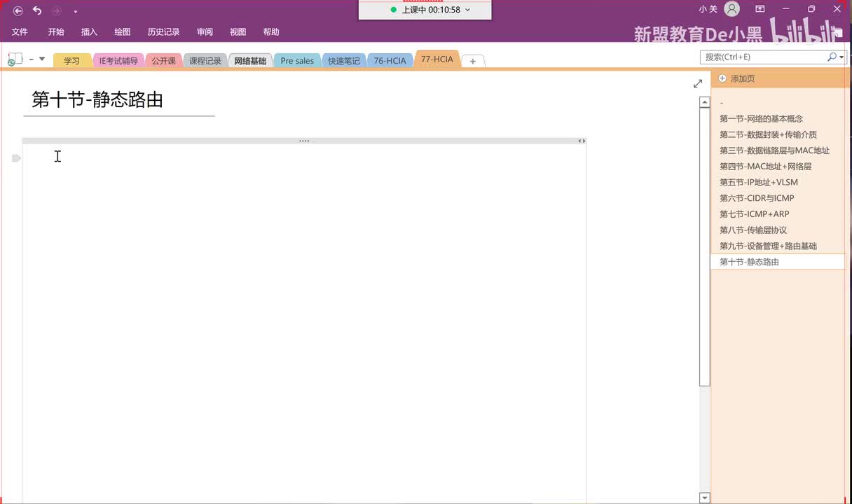
Task: Expand page to full view with the arrows icon
Action: [698, 83]
